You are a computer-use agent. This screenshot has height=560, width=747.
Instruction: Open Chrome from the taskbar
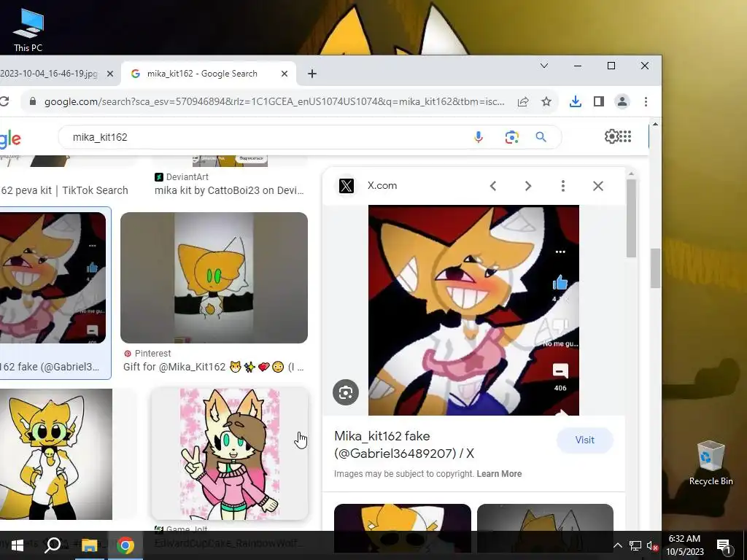click(x=125, y=545)
